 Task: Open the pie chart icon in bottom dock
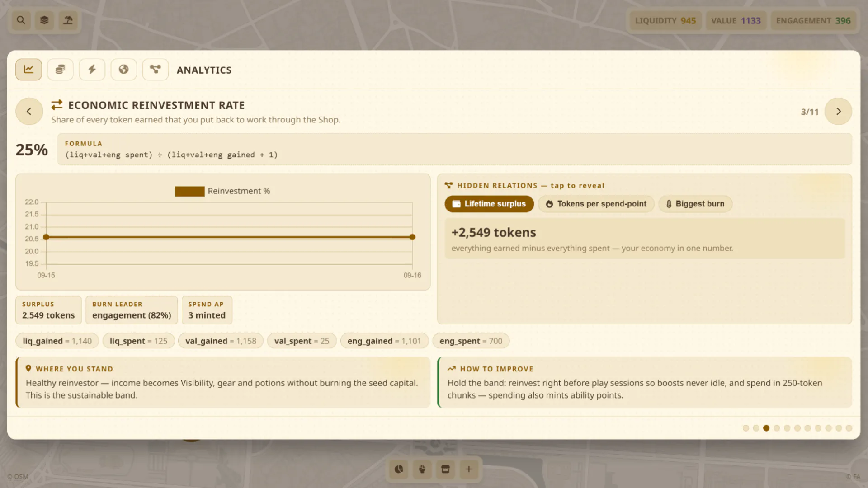point(399,469)
